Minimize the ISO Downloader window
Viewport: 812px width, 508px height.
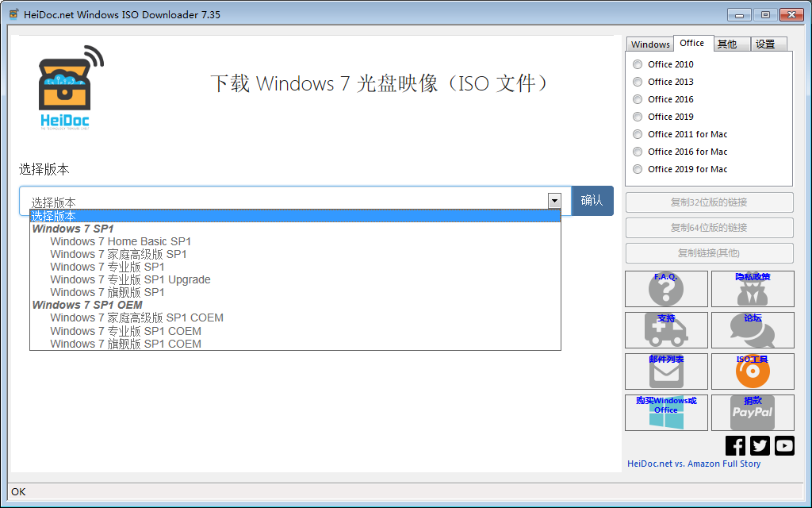(x=739, y=15)
